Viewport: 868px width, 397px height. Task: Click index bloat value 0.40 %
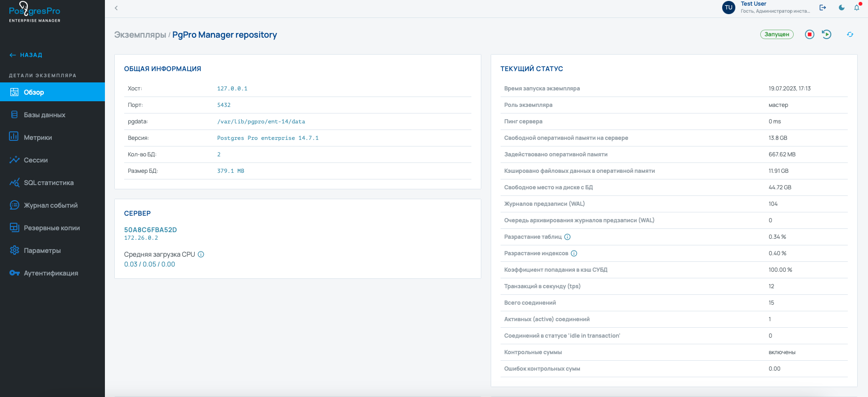click(777, 253)
